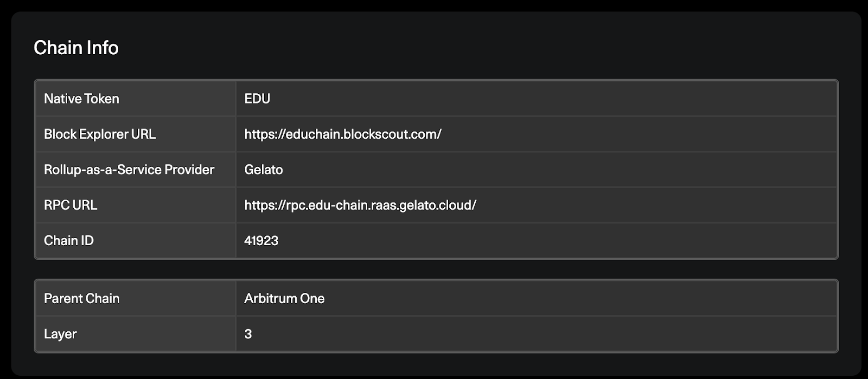Select the Gelato provider value
868x379 pixels.
[264, 170]
